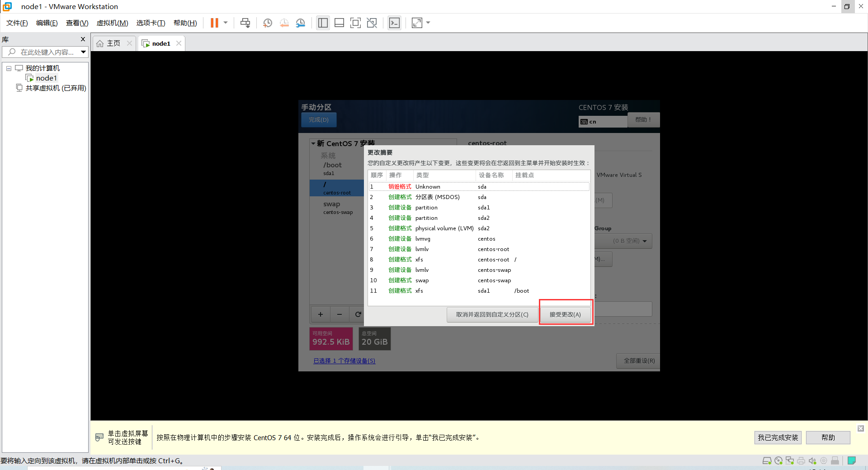Click the cn keyboard layout indicator

603,122
